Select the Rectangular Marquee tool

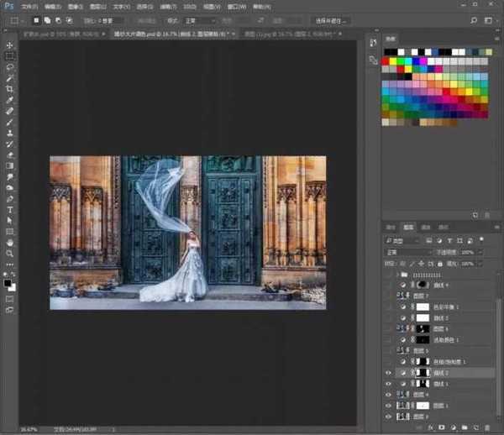(10, 56)
